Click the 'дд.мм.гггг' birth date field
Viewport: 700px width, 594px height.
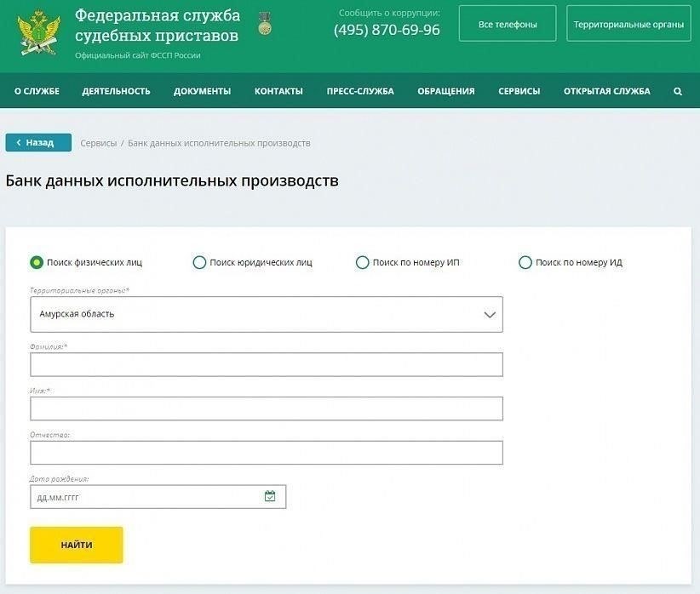(x=158, y=497)
